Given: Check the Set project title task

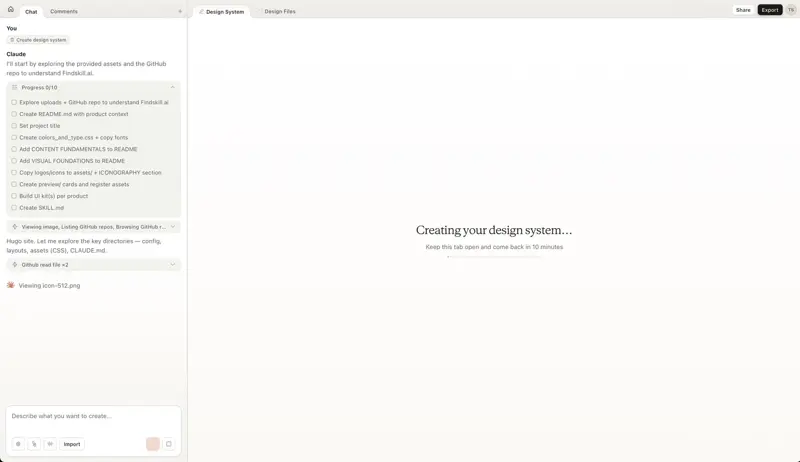Looking at the screenshot, I should (14, 125).
